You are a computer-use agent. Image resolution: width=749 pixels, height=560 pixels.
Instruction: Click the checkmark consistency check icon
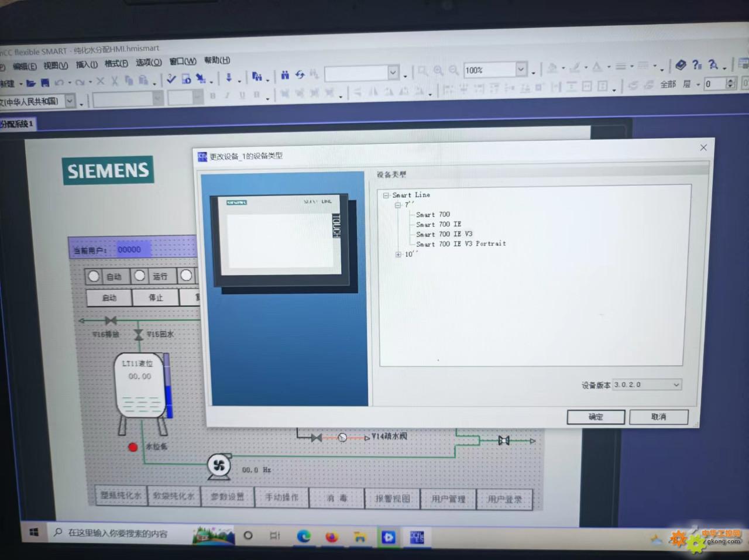pyautogui.click(x=171, y=79)
